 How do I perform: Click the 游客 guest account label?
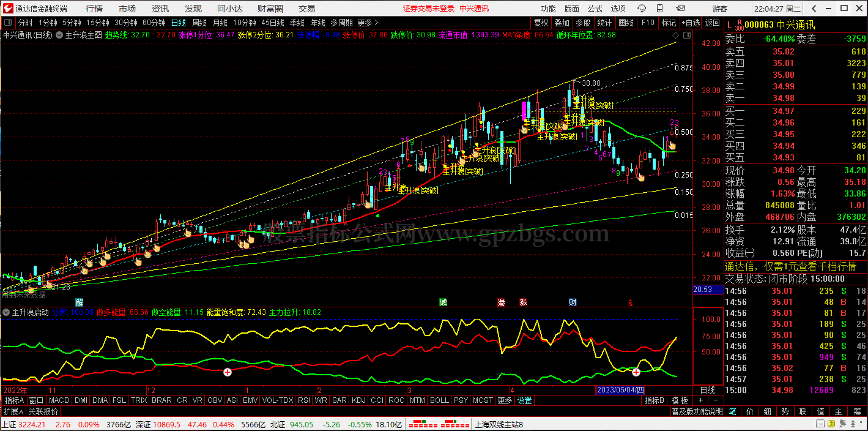point(721,9)
